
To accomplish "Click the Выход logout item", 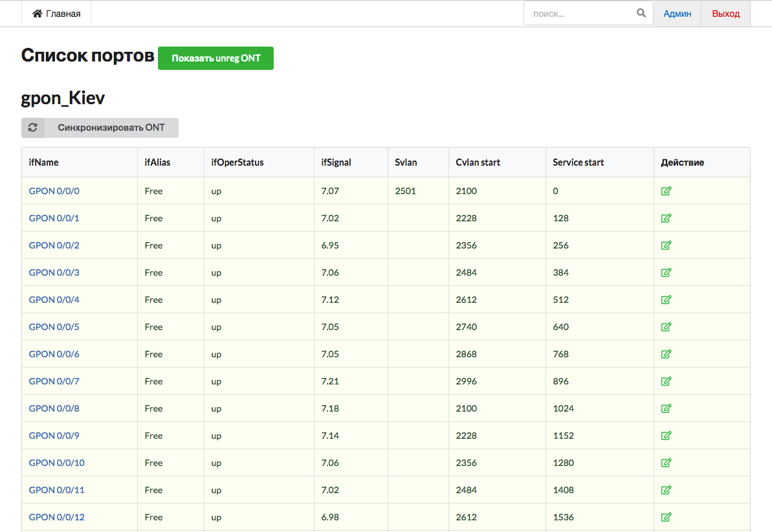I will coord(725,13).
